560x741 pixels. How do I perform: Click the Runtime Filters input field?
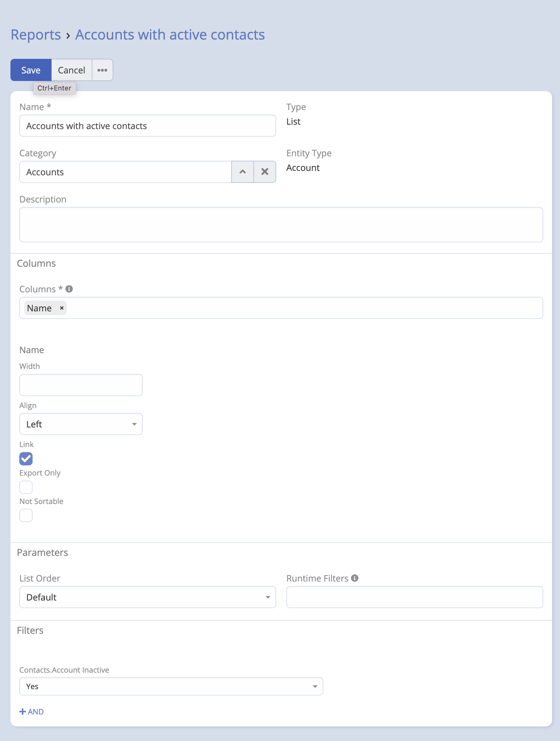(x=414, y=597)
